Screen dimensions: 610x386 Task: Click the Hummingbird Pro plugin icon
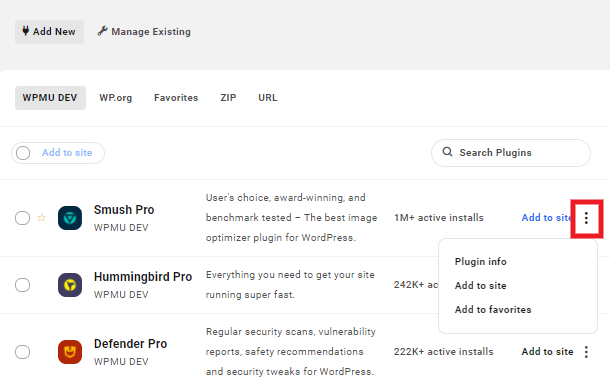tap(70, 285)
